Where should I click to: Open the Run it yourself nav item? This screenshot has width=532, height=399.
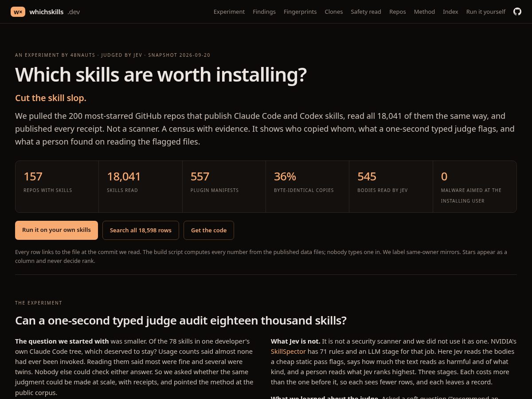pos(486,12)
